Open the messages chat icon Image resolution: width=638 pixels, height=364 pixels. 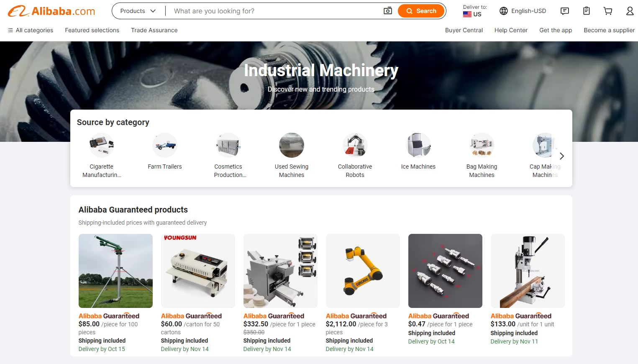(x=565, y=11)
